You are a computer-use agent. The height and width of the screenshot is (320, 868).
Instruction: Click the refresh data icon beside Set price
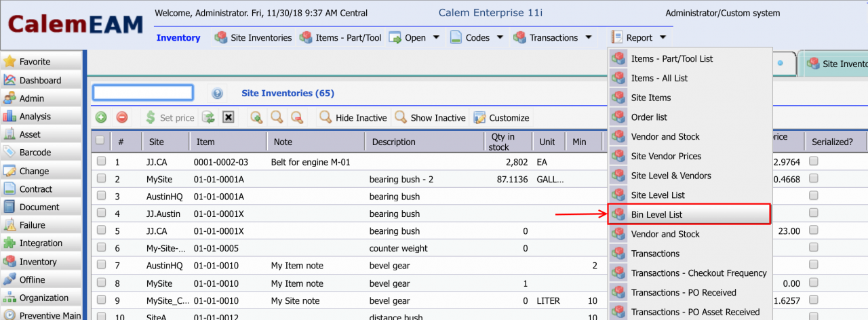(209, 117)
